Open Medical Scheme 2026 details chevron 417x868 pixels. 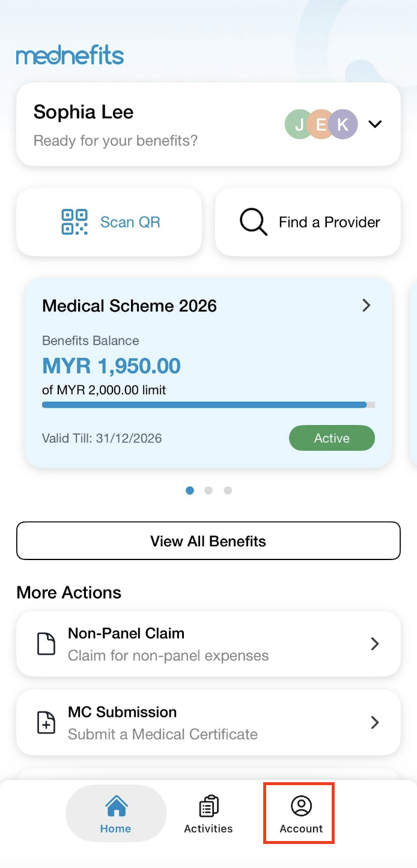(366, 306)
